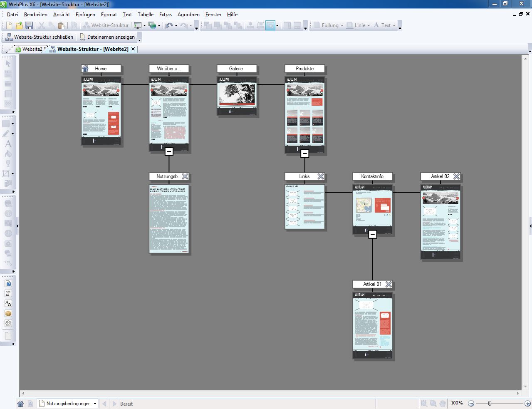Toggle navigation exclusion X on the Links page

pos(320,176)
